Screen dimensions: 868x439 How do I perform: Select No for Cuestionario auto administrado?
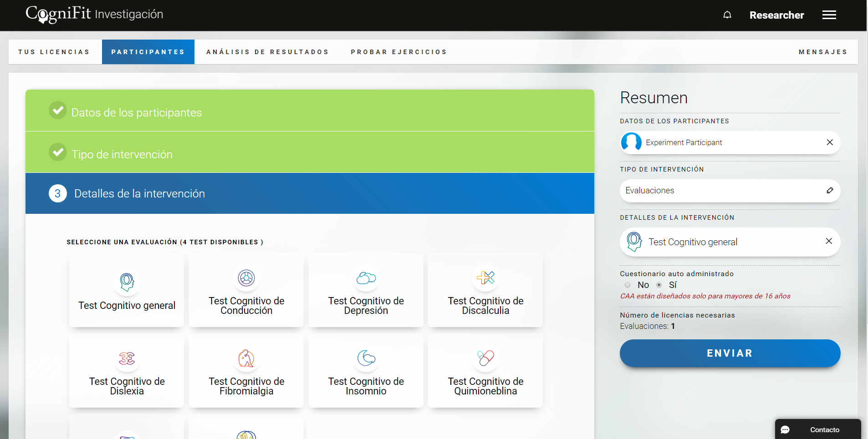[x=628, y=285]
